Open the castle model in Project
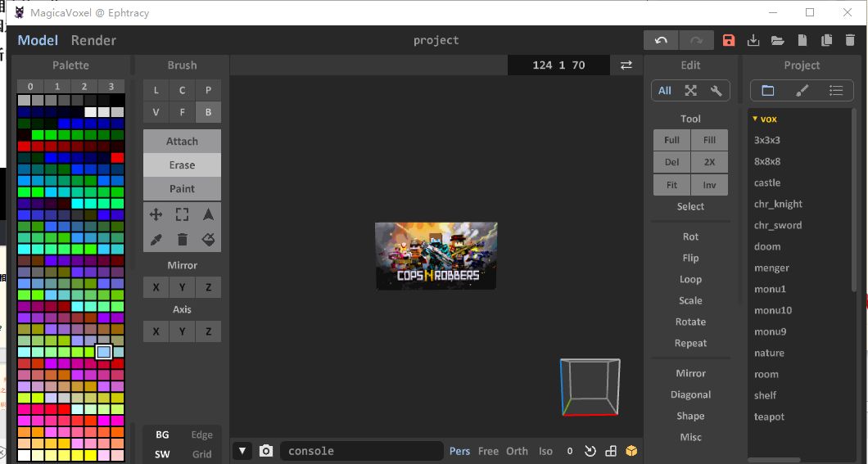The width and height of the screenshot is (868, 464). coord(767,182)
